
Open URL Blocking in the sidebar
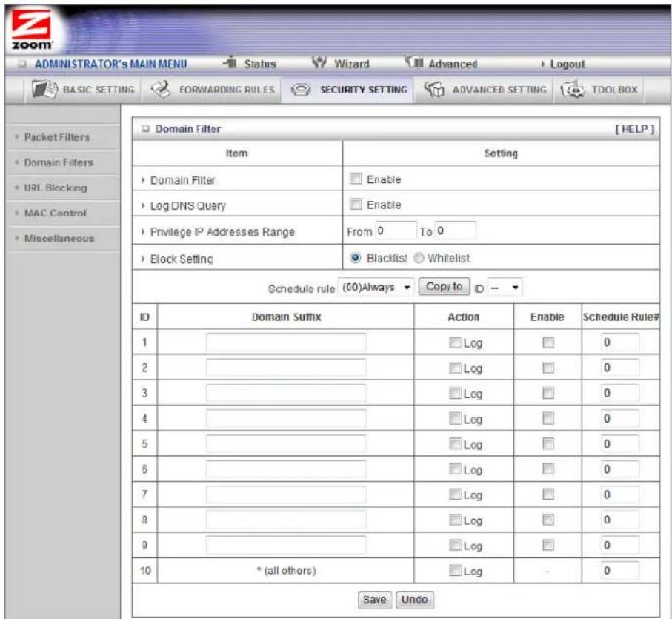click(x=56, y=188)
